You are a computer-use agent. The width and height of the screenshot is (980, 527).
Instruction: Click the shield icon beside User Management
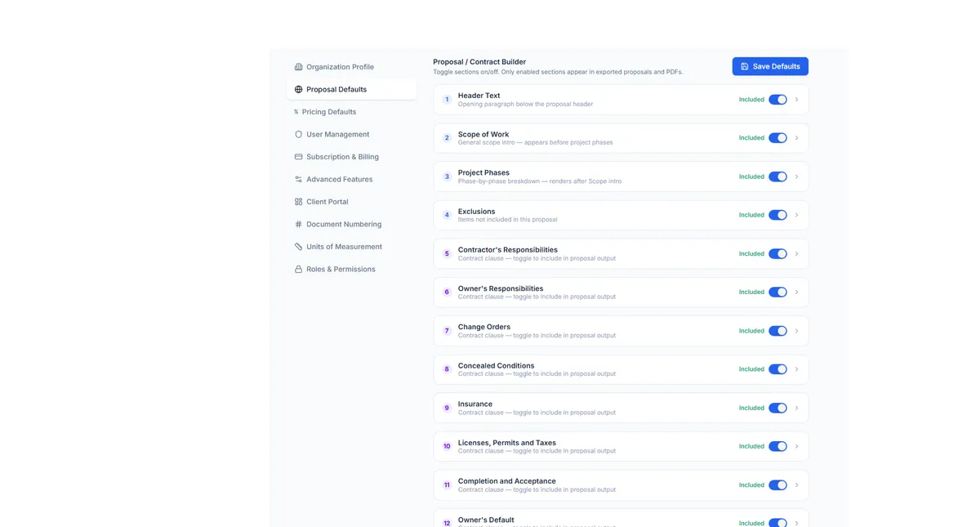point(298,135)
